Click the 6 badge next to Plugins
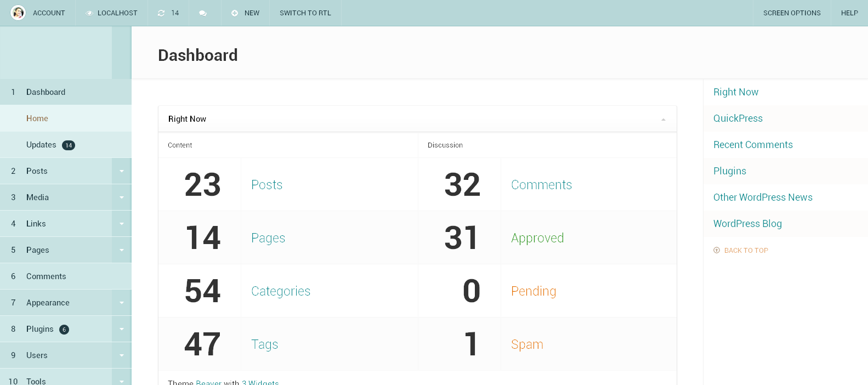Image resolution: width=868 pixels, height=385 pixels. pos(64,330)
